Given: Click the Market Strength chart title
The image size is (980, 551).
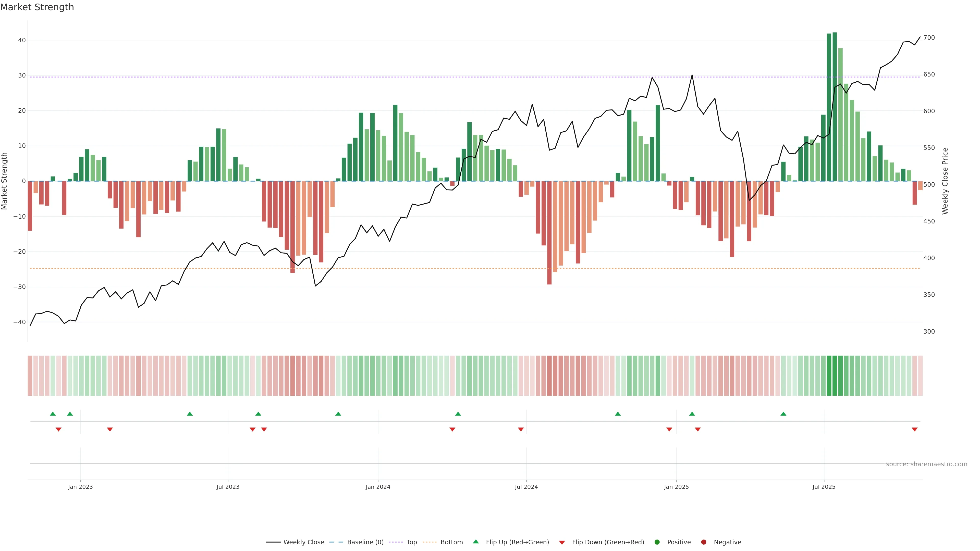Looking at the screenshot, I should (37, 7).
